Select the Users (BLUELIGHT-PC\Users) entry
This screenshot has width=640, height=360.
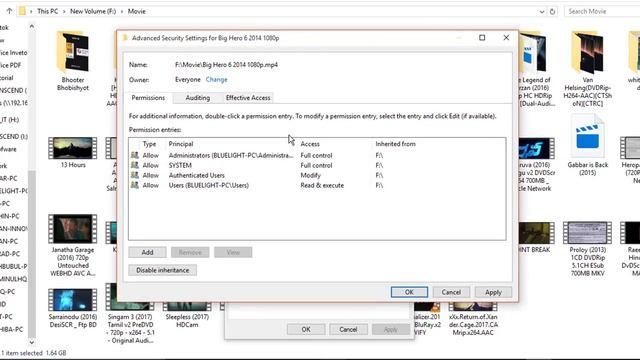317,185
